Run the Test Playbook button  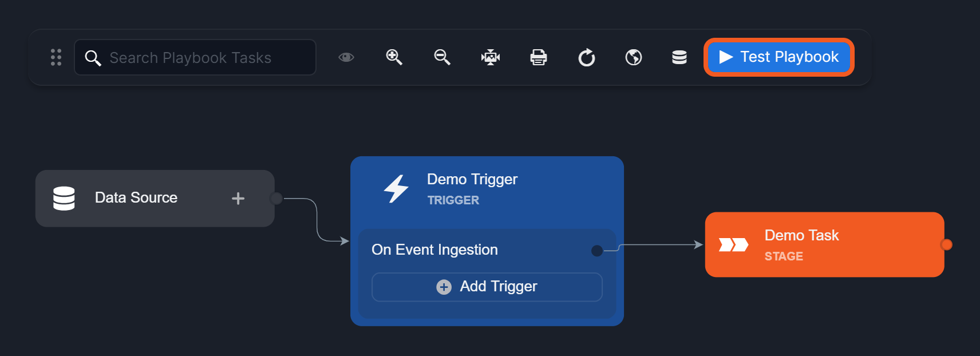779,57
